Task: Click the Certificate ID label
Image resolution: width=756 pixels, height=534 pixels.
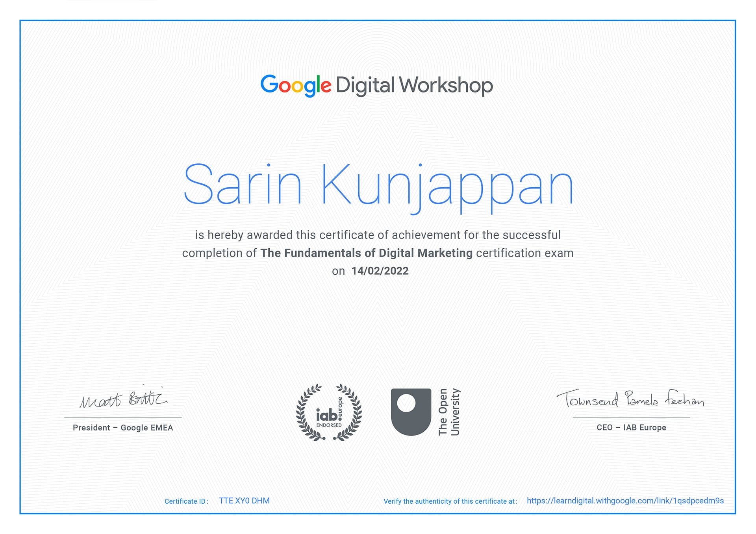Action: (186, 501)
